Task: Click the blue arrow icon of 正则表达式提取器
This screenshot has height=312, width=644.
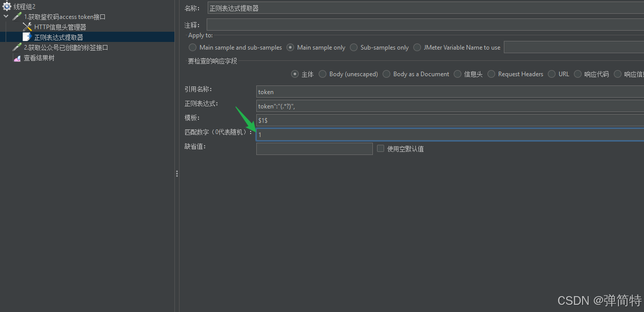Action: coord(27,37)
